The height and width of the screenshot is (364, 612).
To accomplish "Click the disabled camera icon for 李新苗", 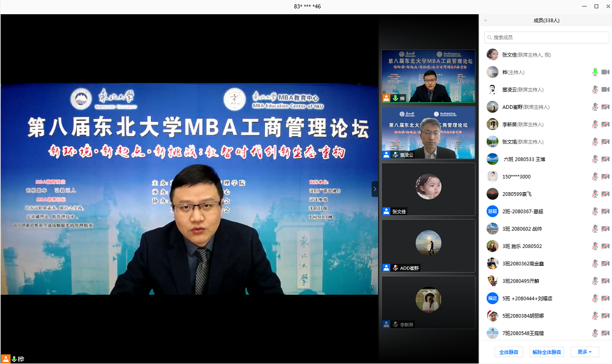I will click(x=605, y=124).
